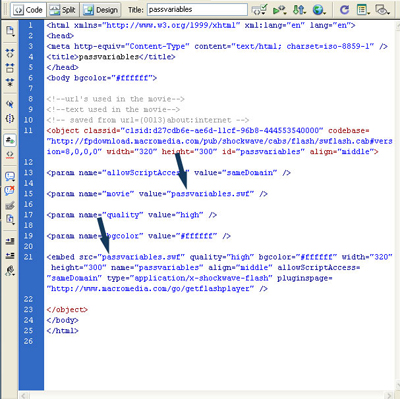The image size is (400, 399).
Task: Open the Visual Aids eye menu
Action: 382,10
